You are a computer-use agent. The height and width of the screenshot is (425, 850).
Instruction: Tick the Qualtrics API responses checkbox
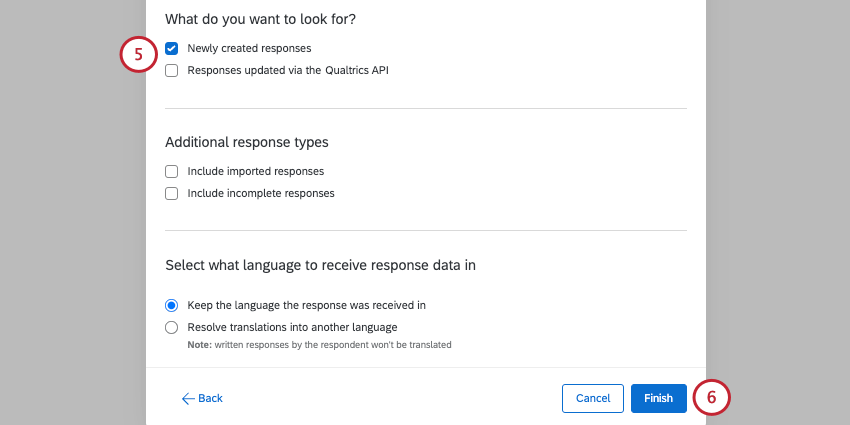pos(172,71)
